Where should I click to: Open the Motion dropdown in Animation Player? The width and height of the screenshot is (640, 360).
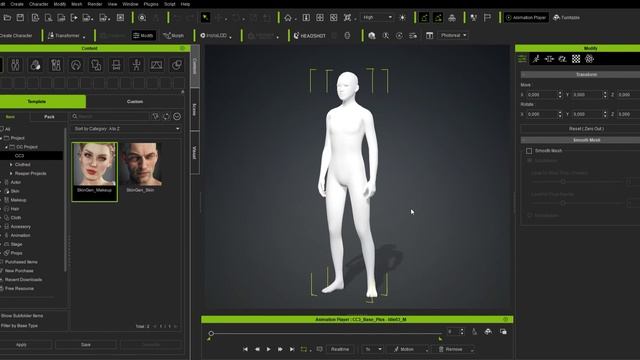point(409,349)
